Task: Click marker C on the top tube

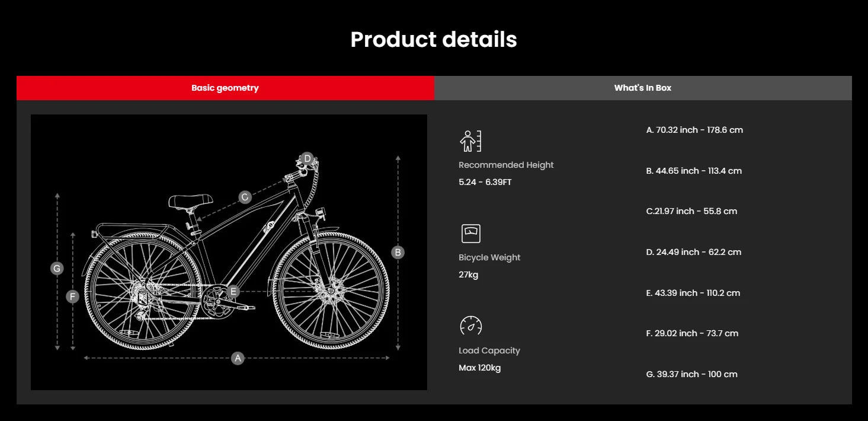Action: coord(245,197)
